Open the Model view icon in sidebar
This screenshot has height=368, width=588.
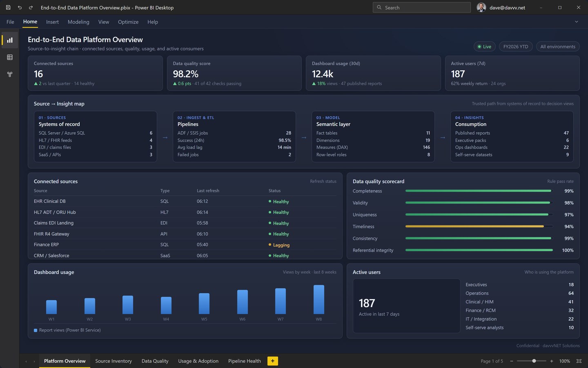[x=10, y=74]
